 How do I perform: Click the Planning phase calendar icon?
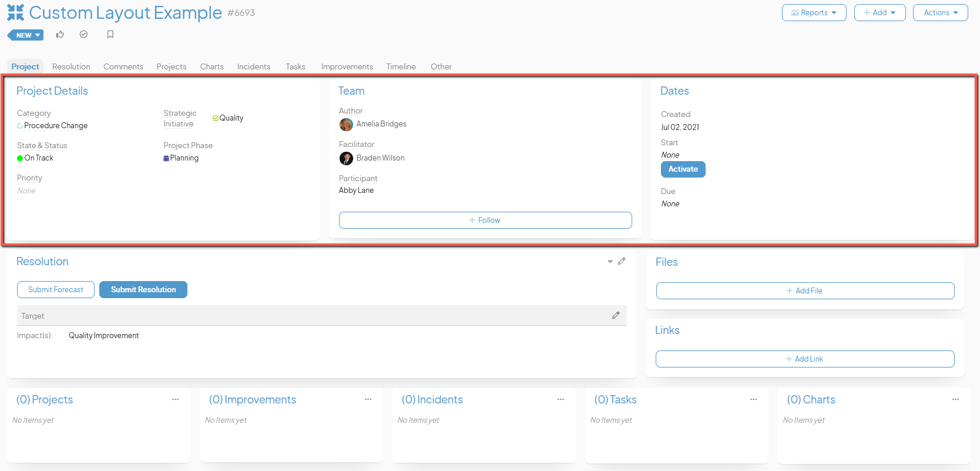(166, 158)
